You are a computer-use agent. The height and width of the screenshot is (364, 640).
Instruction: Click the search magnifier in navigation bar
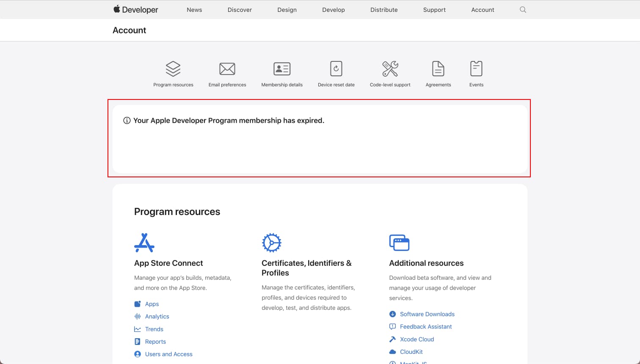[523, 10]
